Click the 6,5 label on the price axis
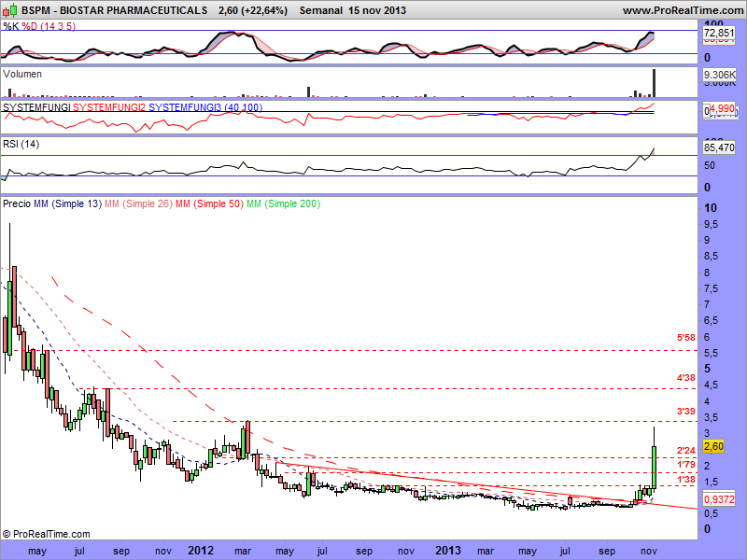 pyautogui.click(x=711, y=320)
